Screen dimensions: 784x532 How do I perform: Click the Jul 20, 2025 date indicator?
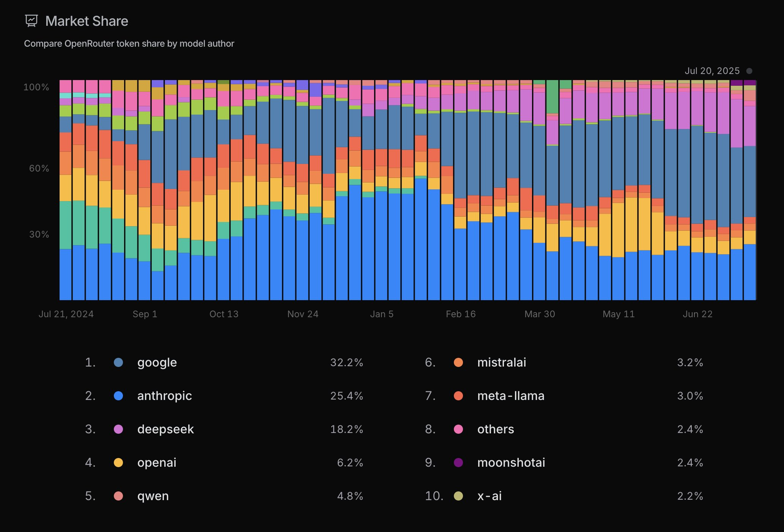click(x=712, y=71)
